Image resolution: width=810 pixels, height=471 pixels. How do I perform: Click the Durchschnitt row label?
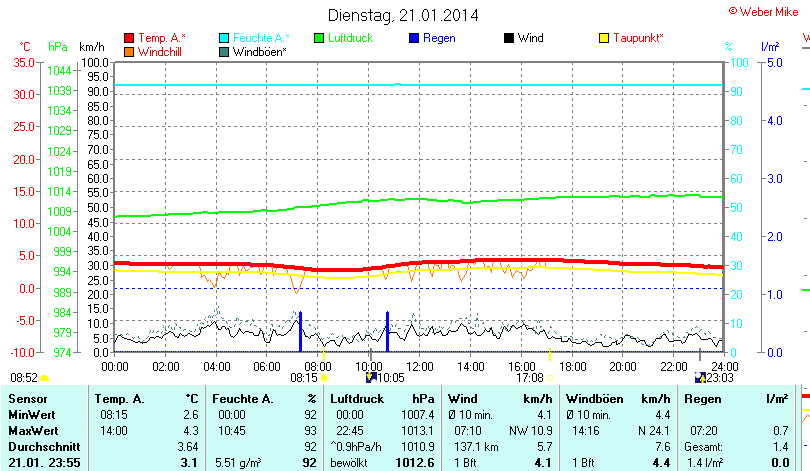coord(44,447)
